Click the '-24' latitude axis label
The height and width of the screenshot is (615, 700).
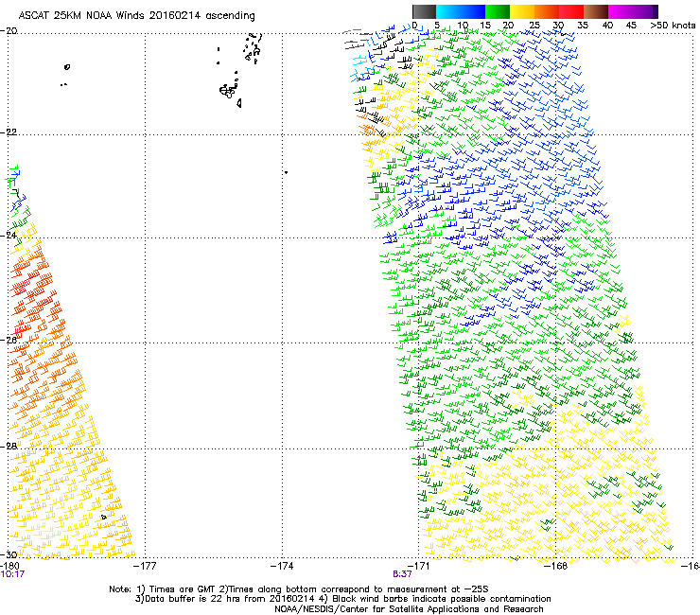pyautogui.click(x=9, y=235)
